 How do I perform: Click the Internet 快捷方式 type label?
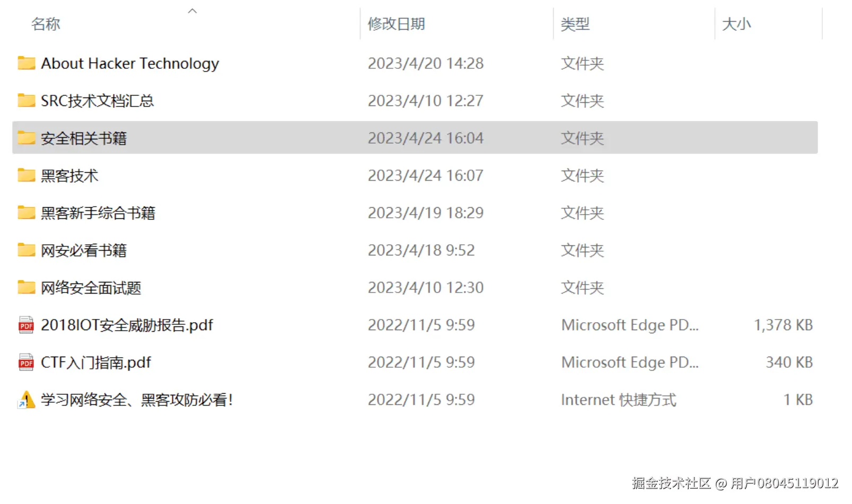618,400
